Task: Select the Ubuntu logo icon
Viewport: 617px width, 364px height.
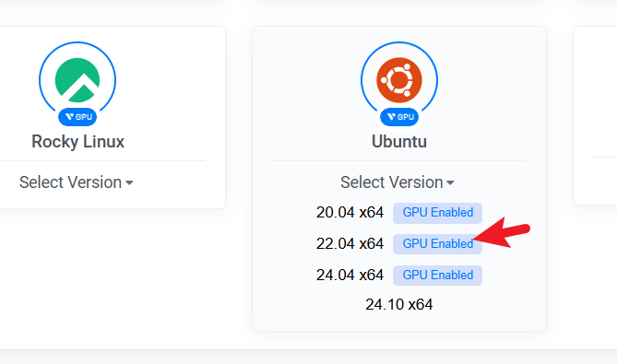Action: (x=399, y=80)
